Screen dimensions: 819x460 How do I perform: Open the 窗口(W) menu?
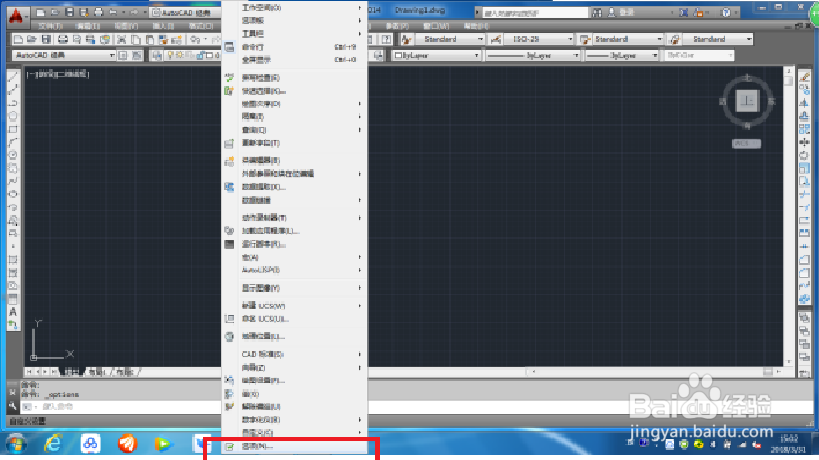[436, 26]
